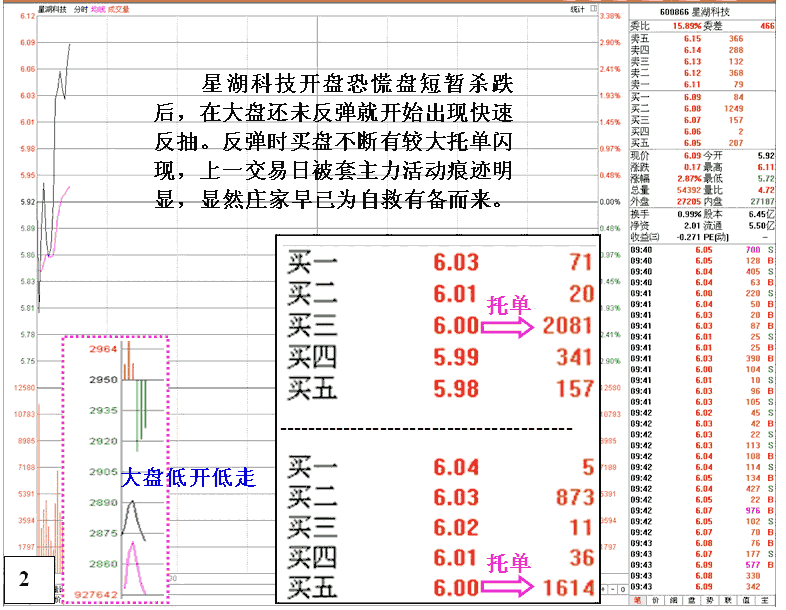Click the small window icon beside 统计
Viewport: 786px width, 610px height.
pos(594,9)
